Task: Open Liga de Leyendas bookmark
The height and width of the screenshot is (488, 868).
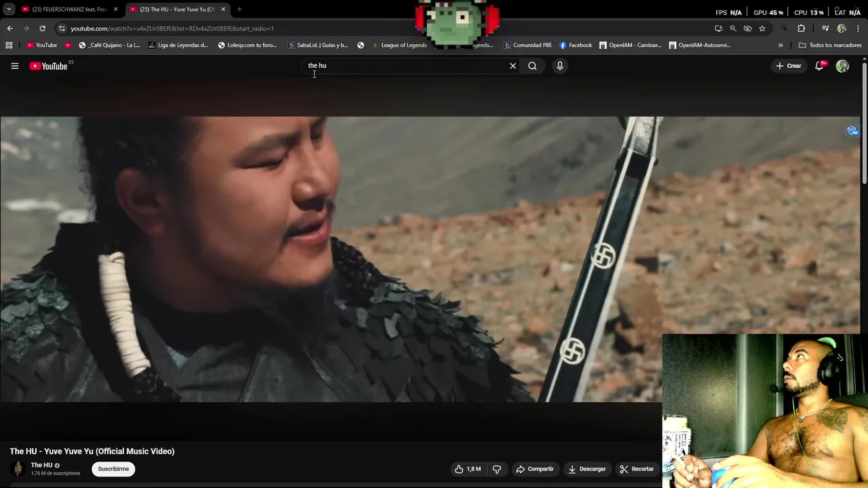Action: 178,45
